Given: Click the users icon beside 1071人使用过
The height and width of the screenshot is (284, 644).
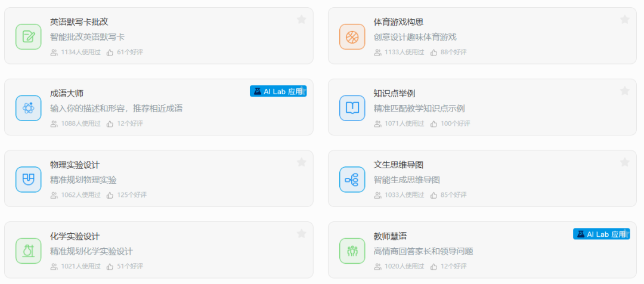Looking at the screenshot, I should 377,124.
